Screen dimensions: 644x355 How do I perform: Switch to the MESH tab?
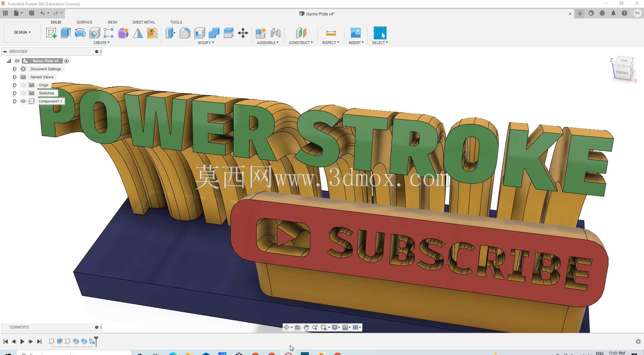click(113, 22)
